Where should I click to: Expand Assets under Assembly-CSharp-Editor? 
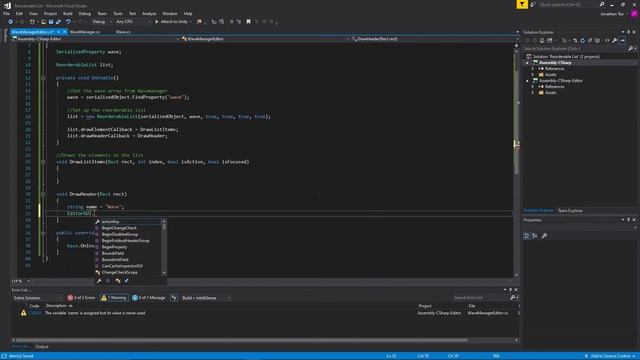[533, 93]
